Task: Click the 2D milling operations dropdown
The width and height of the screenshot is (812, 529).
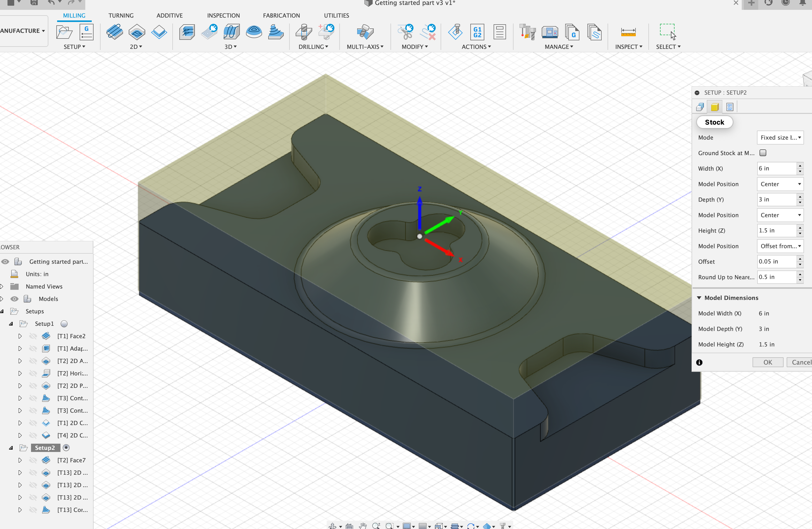Action: coord(135,47)
